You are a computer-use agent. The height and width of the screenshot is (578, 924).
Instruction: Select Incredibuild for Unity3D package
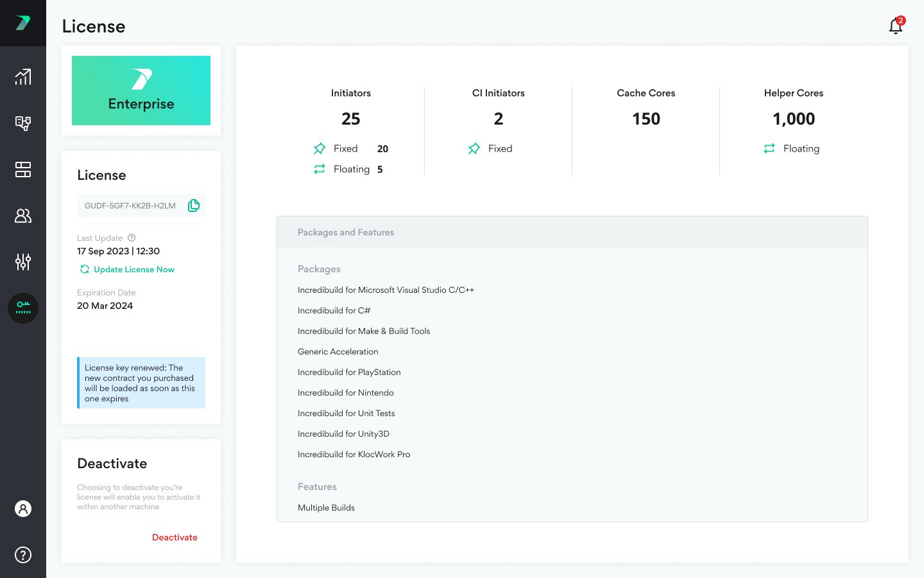pos(343,434)
